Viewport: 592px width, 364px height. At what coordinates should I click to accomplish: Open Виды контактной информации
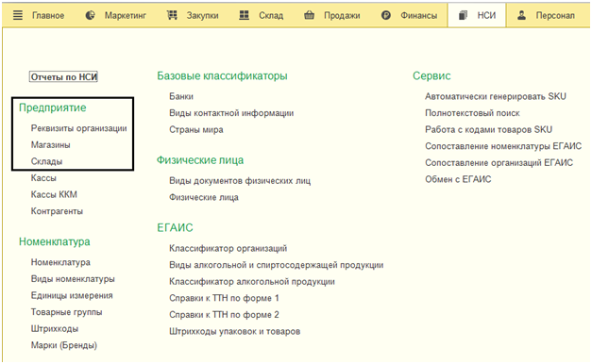point(231,113)
